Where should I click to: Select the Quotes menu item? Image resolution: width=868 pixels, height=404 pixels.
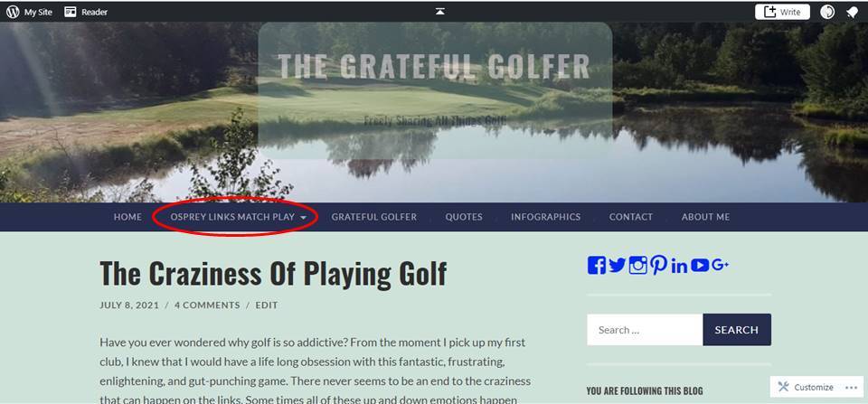tap(464, 217)
